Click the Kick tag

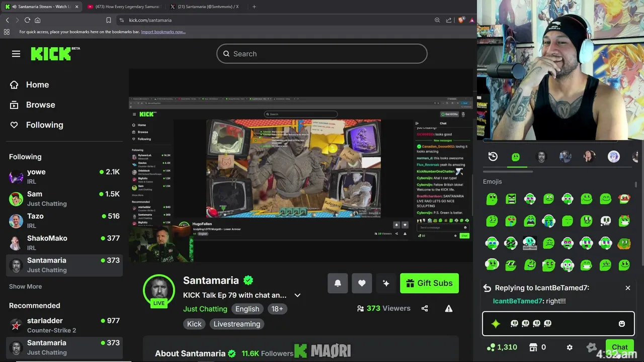point(194,324)
